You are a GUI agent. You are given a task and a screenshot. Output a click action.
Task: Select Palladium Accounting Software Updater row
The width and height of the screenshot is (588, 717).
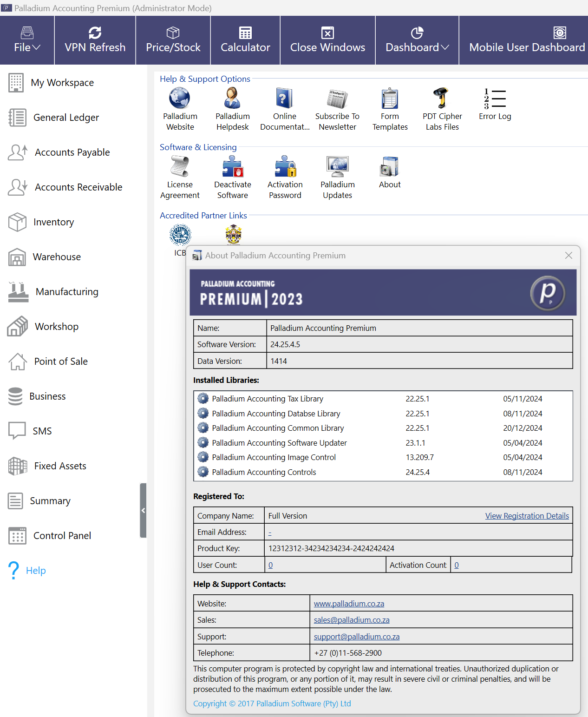click(x=383, y=443)
